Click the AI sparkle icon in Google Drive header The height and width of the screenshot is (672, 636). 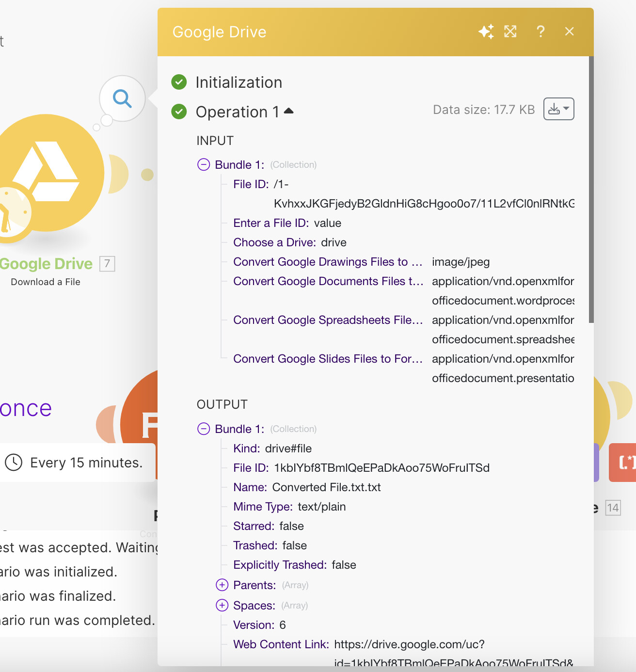click(486, 32)
